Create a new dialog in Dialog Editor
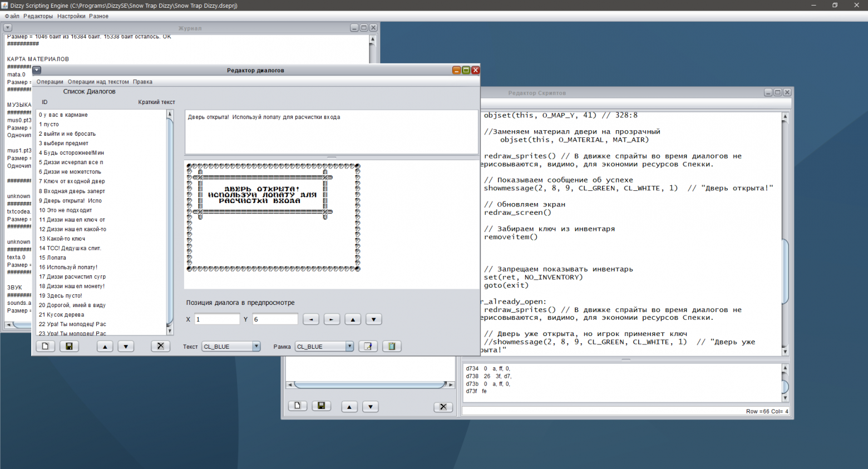 pos(45,346)
